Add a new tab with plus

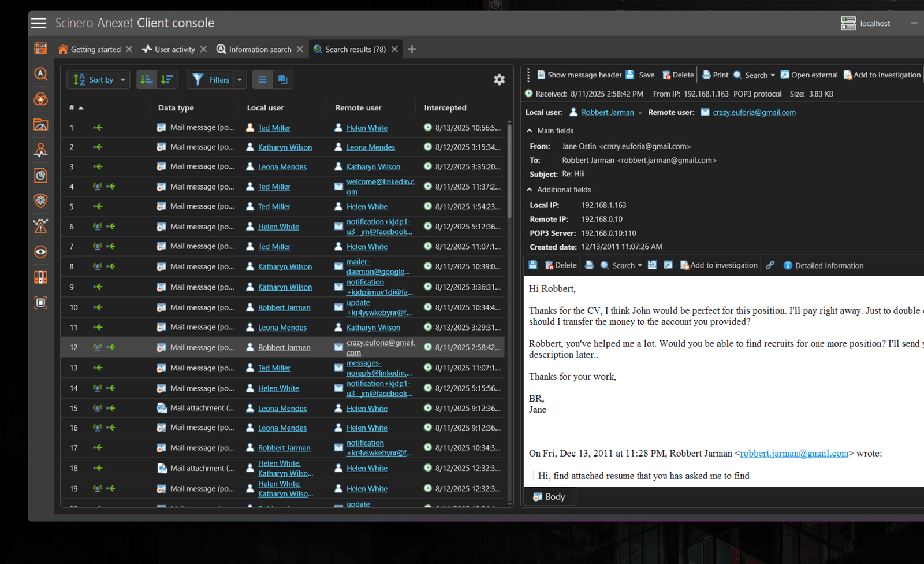(412, 49)
